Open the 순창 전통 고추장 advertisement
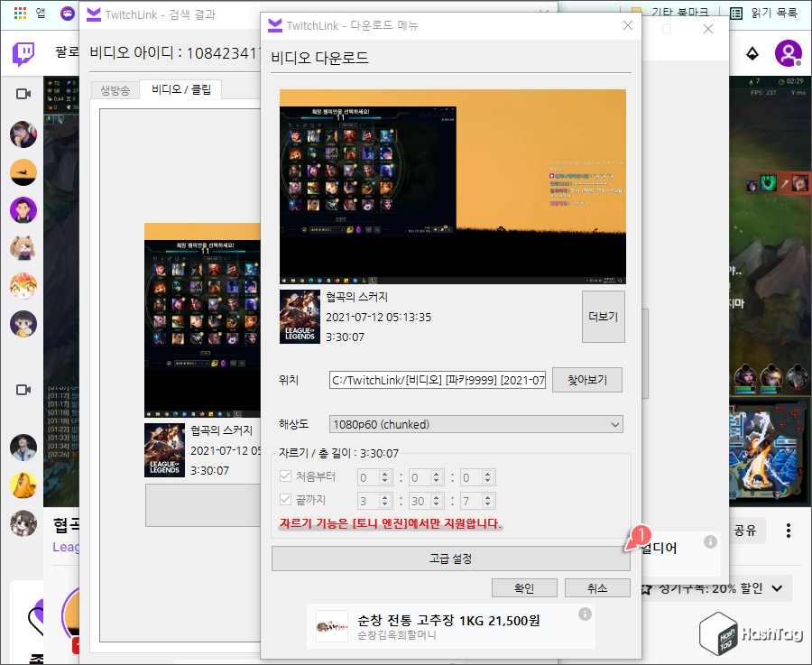812x665 pixels. click(450, 626)
